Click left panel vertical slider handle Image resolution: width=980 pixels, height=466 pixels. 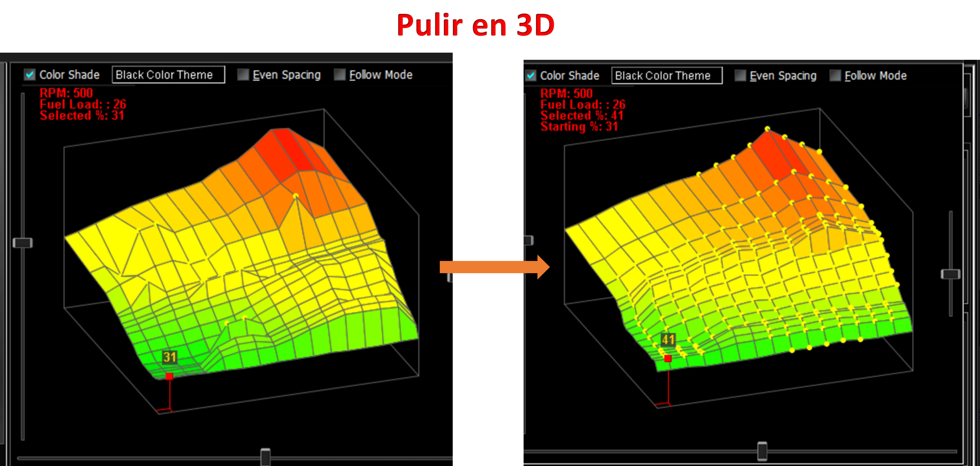pyautogui.click(x=22, y=243)
